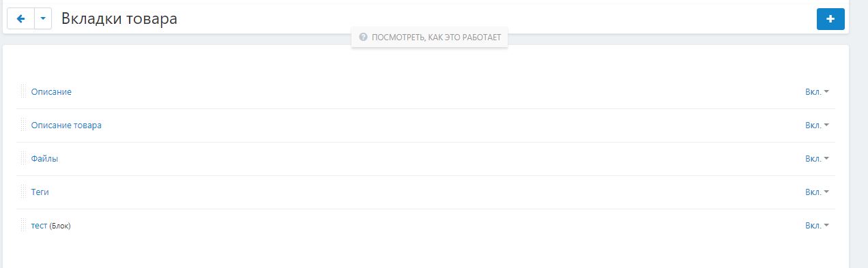This screenshot has width=868, height=268.
Task: Change the status of the Файлы tab
Action: 817,158
